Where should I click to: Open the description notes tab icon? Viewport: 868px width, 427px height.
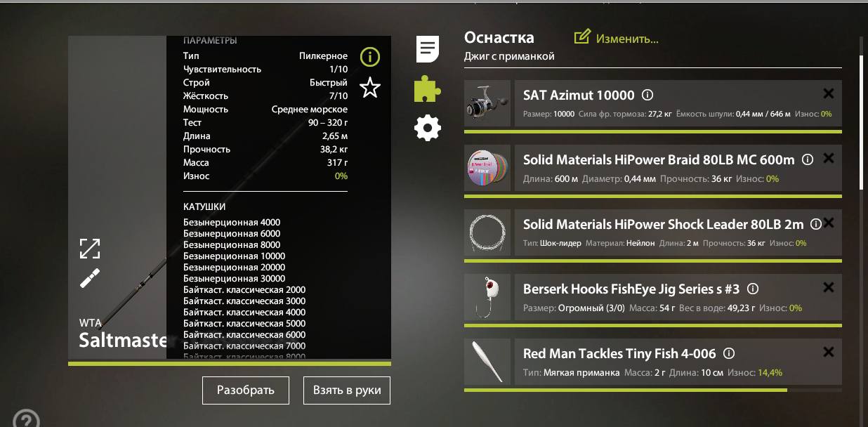tap(428, 49)
